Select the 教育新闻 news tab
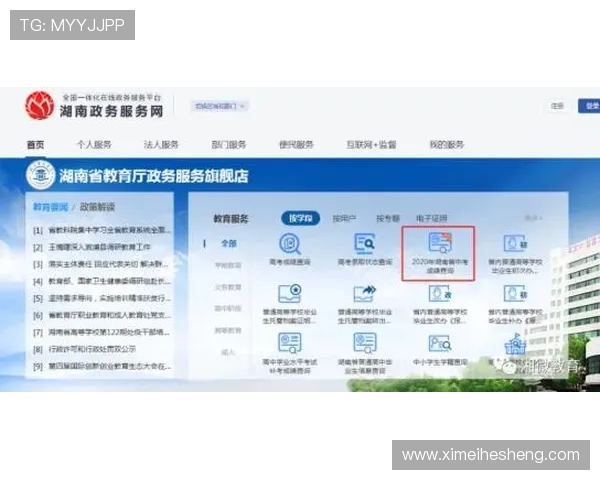This screenshot has width=600, height=480. point(51,207)
